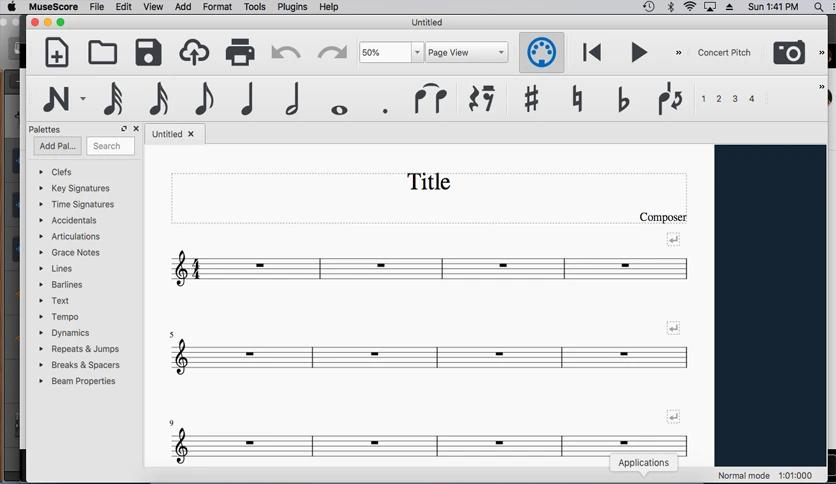Print the score using the printer icon
The width and height of the screenshot is (836, 484).
point(240,52)
